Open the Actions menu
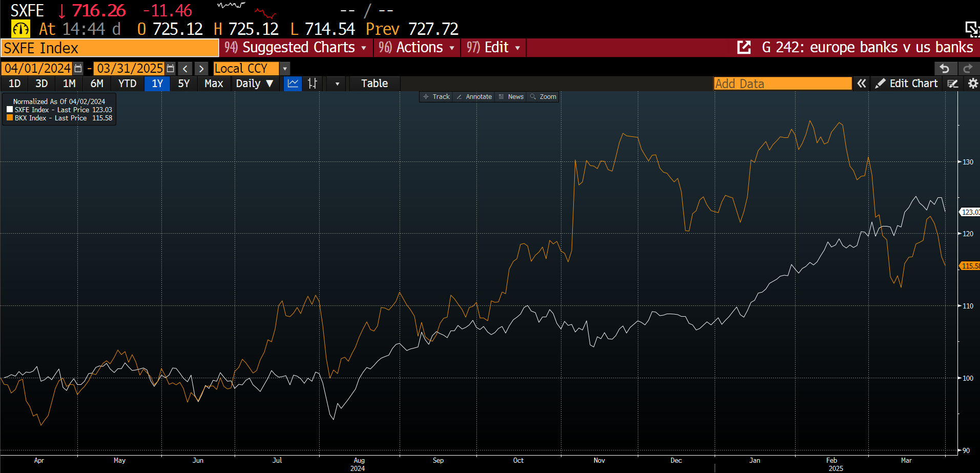 tap(417, 48)
